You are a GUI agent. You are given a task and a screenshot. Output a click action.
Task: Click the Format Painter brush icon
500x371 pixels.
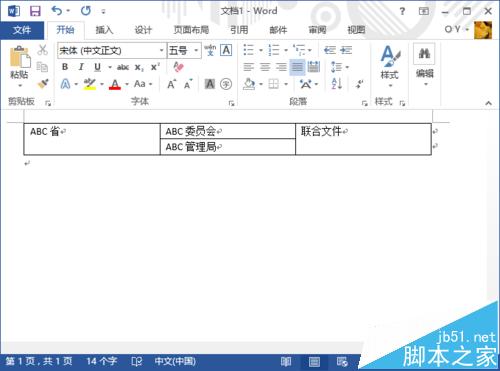[43, 84]
